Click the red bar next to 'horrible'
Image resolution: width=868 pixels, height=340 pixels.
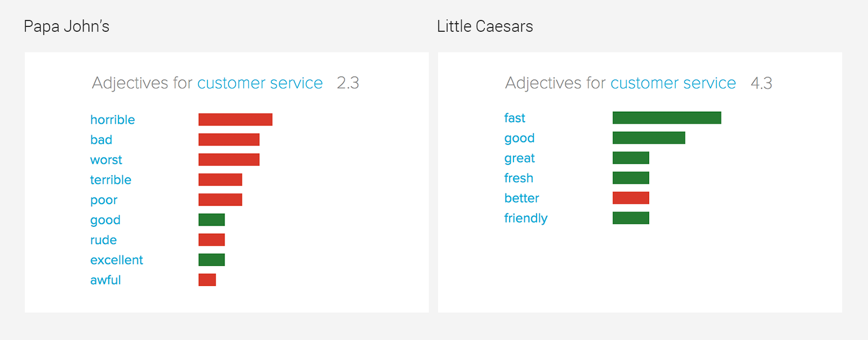tap(235, 120)
